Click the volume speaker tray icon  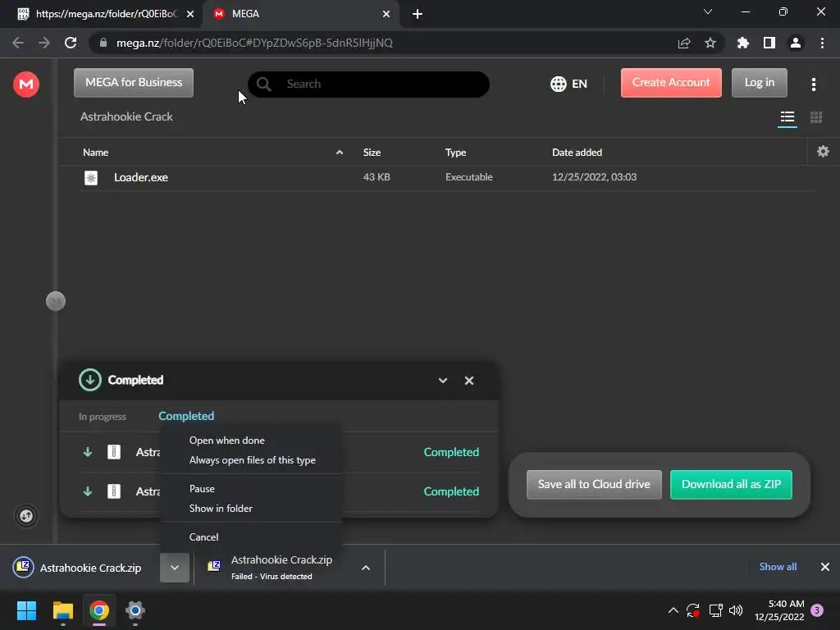736,610
